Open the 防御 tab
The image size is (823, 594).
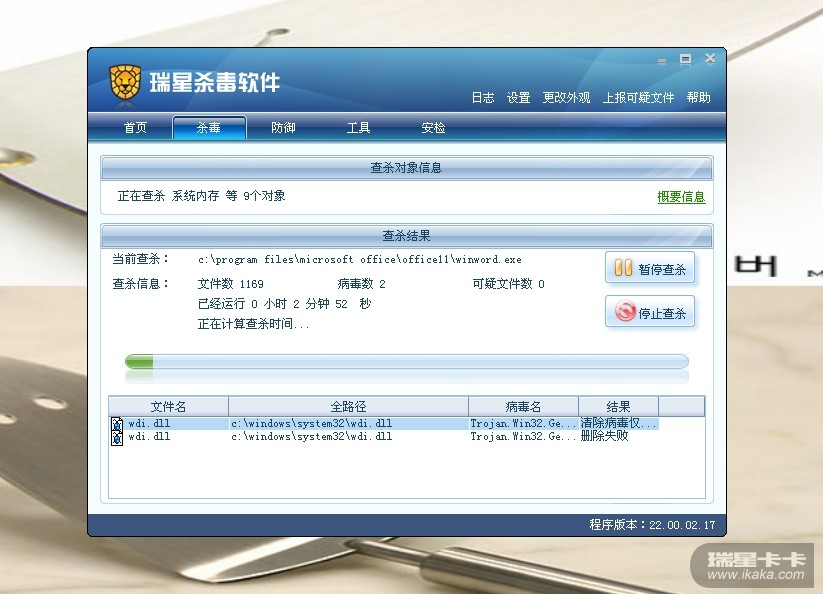pyautogui.click(x=283, y=128)
